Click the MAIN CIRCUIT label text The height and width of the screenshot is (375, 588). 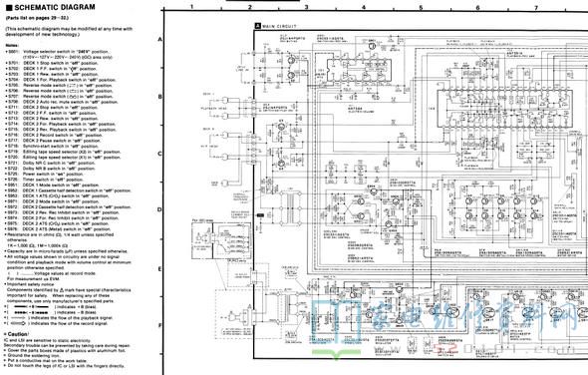[x=279, y=26]
